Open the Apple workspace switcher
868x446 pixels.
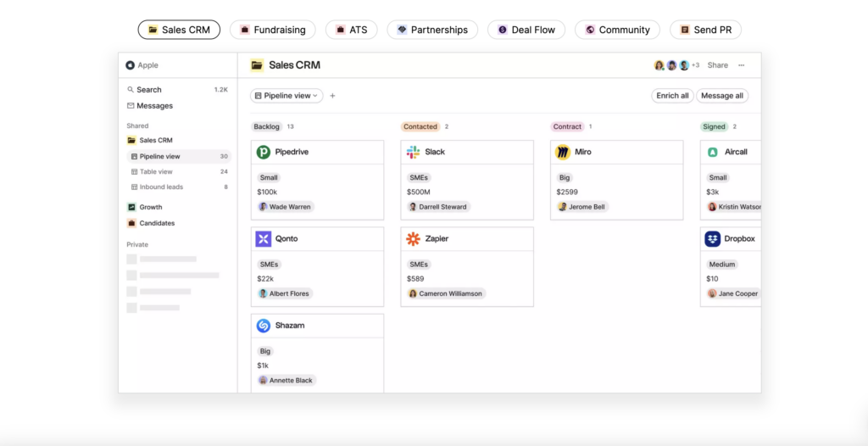(x=142, y=65)
